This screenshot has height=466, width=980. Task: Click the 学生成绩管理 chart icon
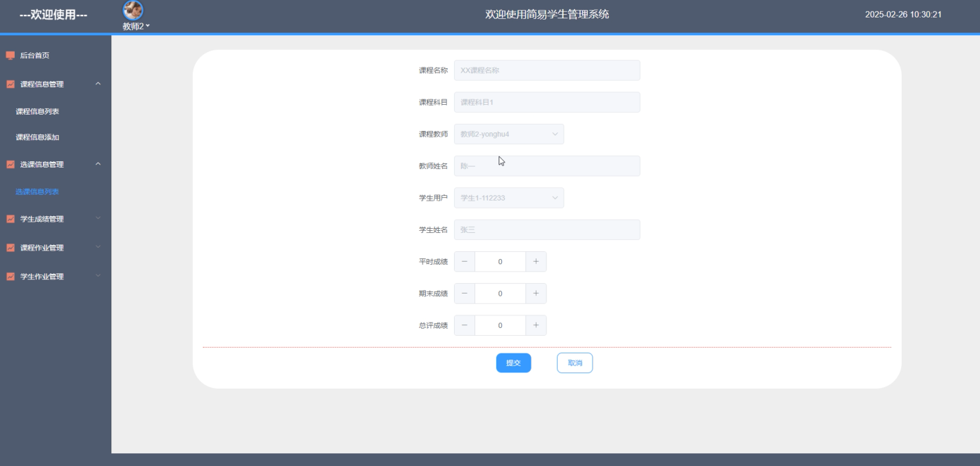[11, 219]
